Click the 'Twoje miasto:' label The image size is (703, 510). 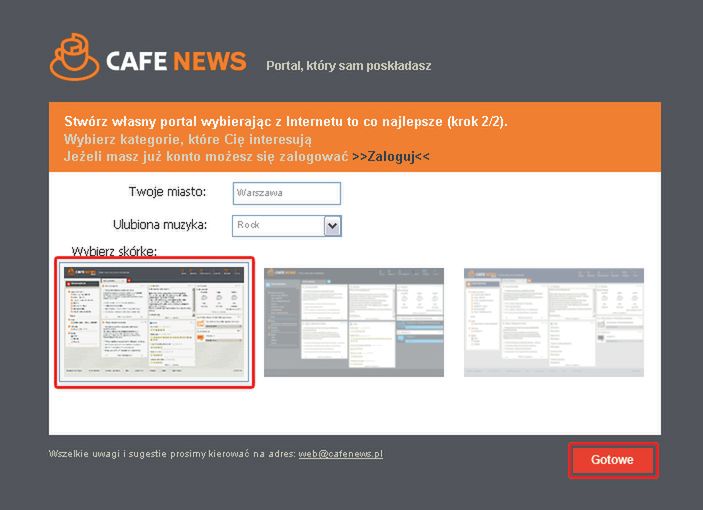click(x=167, y=192)
